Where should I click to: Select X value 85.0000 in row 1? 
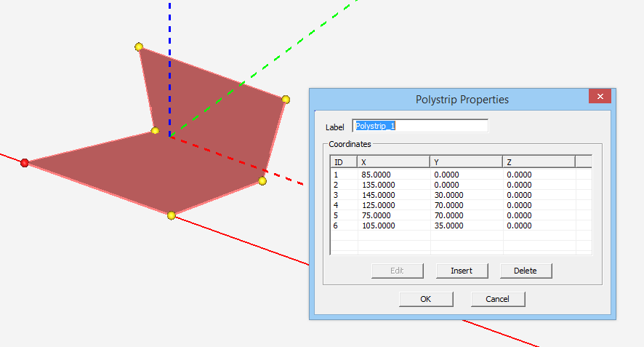click(x=377, y=175)
